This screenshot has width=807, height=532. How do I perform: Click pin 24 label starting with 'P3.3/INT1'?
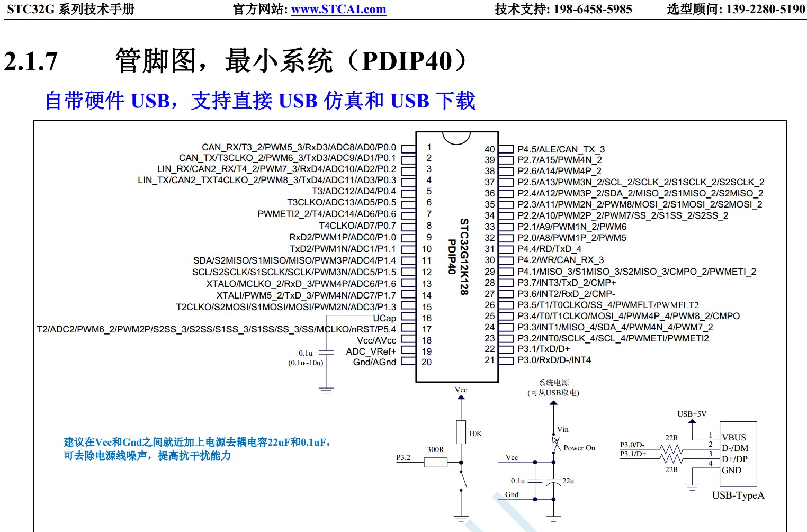615,327
